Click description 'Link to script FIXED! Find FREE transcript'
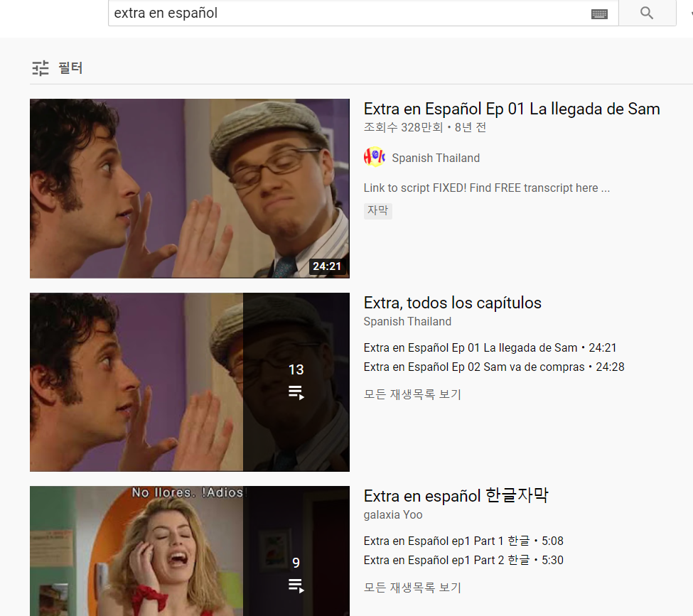 point(487,188)
